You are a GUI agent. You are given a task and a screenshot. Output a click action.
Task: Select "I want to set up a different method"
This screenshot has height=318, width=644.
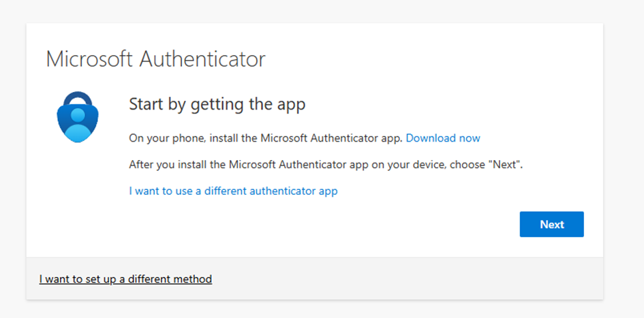pyautogui.click(x=125, y=279)
